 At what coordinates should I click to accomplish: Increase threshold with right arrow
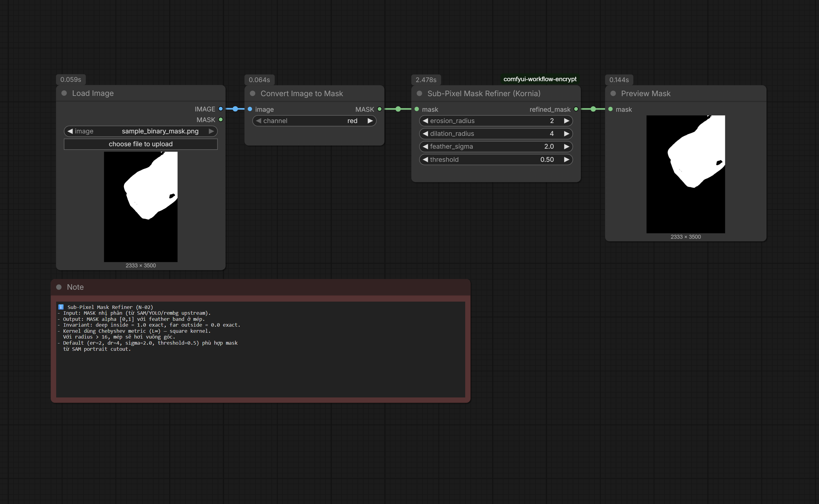(x=566, y=160)
